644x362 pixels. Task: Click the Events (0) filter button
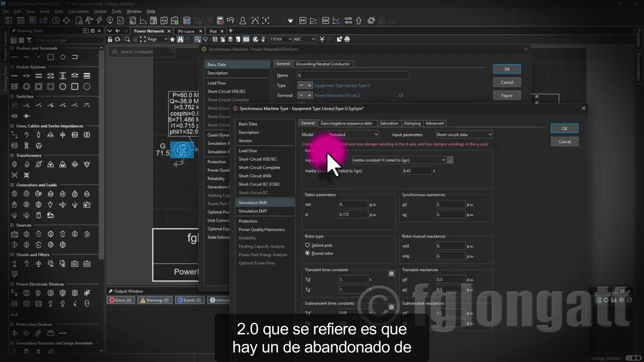point(189,300)
